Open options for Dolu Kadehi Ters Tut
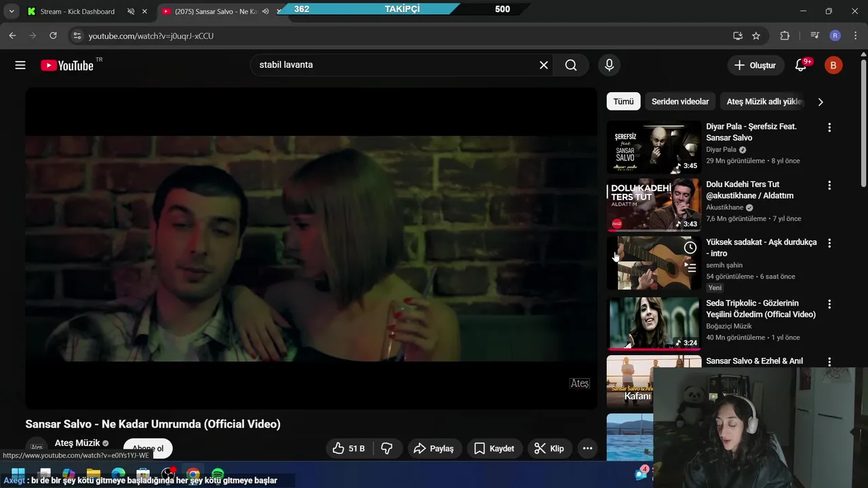This screenshot has height=488, width=868. (829, 185)
